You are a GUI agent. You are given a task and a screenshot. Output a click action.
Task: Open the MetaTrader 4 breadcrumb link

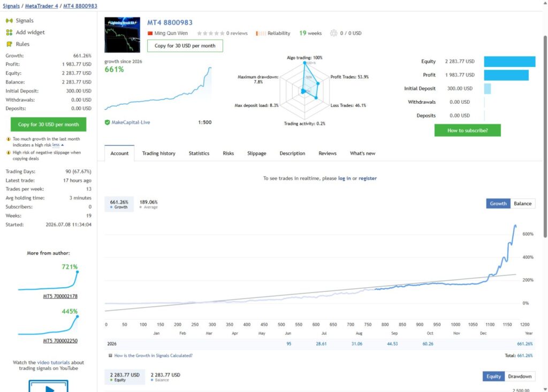(42, 6)
